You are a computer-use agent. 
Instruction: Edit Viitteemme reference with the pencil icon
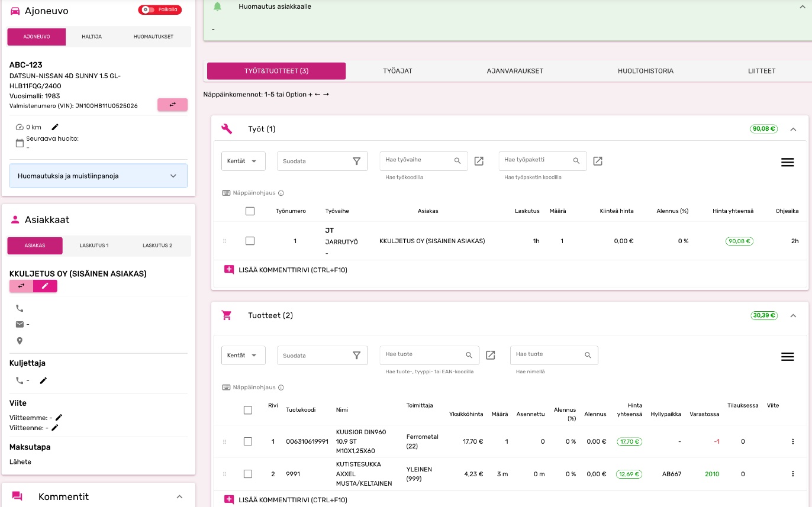click(x=59, y=418)
